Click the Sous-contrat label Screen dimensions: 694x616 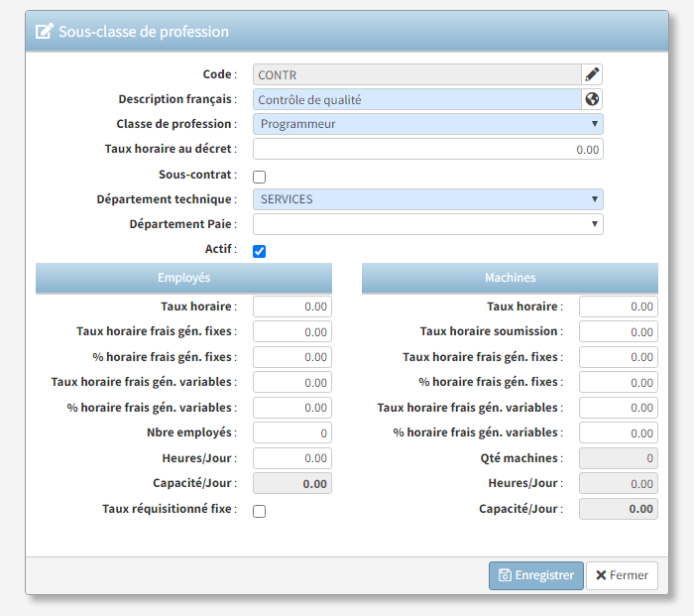coord(198,175)
